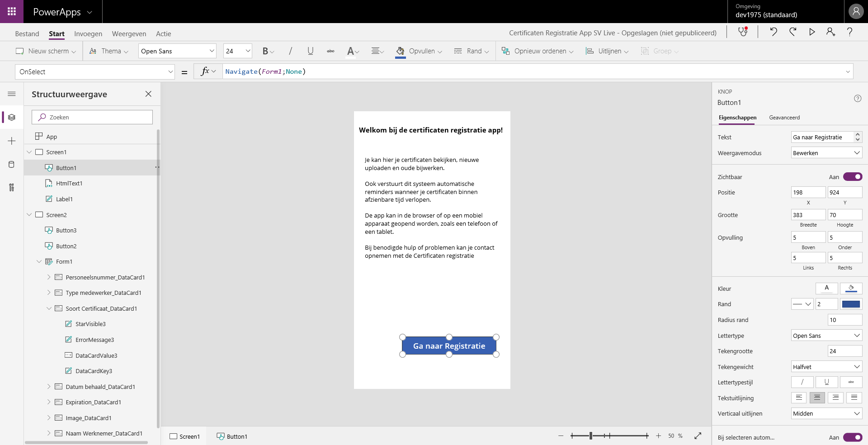Screen dimensions: 868x445
Task: Click Screen1 breadcrumb at bottom
Action: click(x=184, y=436)
